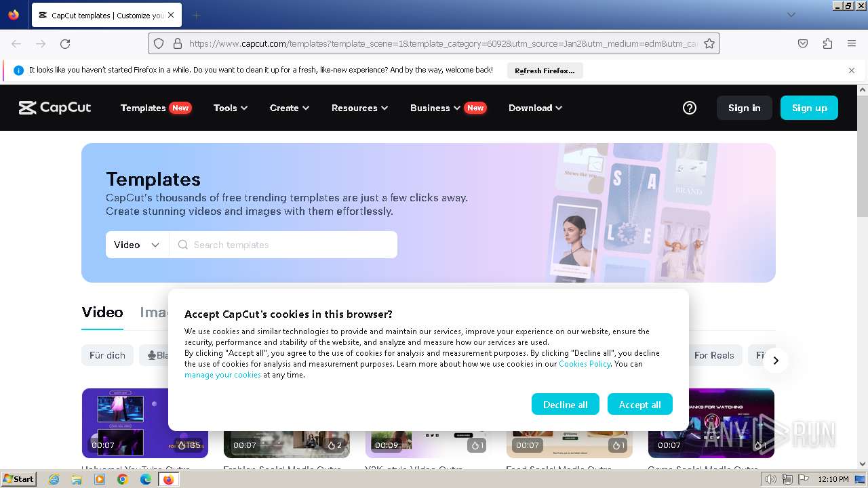Viewport: 868px width, 488px height.
Task: Open the Save to Pocket icon
Action: (803, 43)
